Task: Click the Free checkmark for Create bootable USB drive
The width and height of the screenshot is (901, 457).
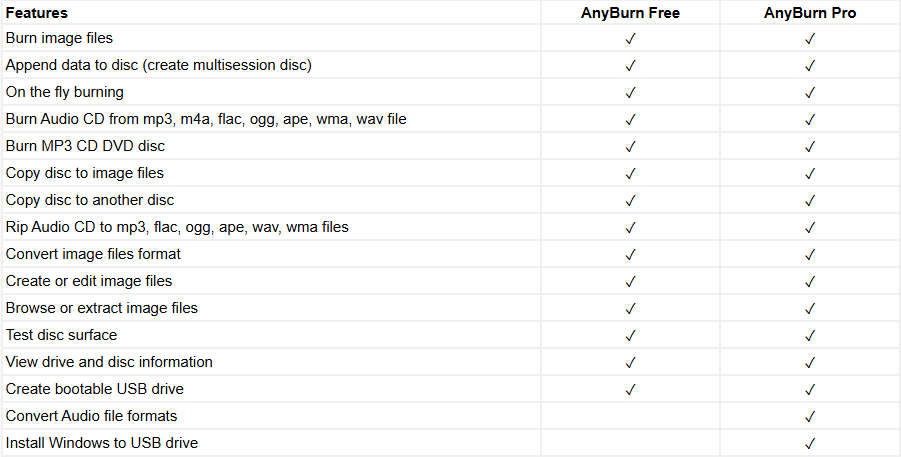Action: click(x=630, y=390)
